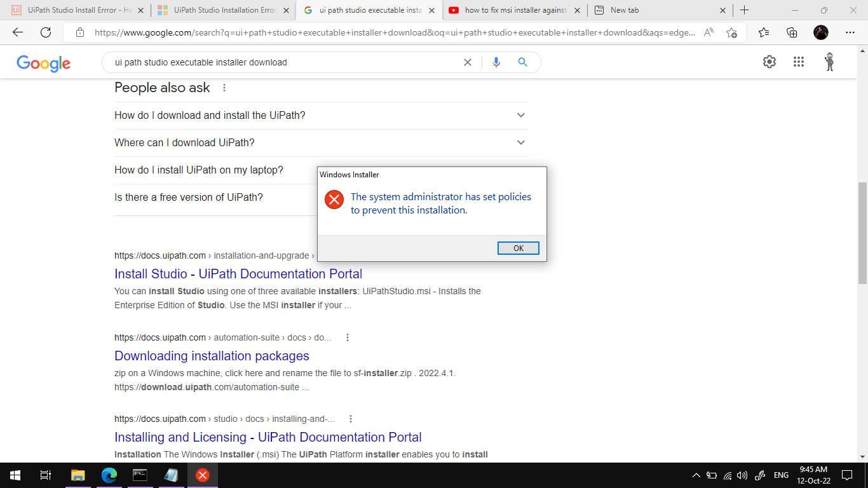Click OK in the Windows Installer dialog
Screen dimensions: 868x488
click(518, 248)
